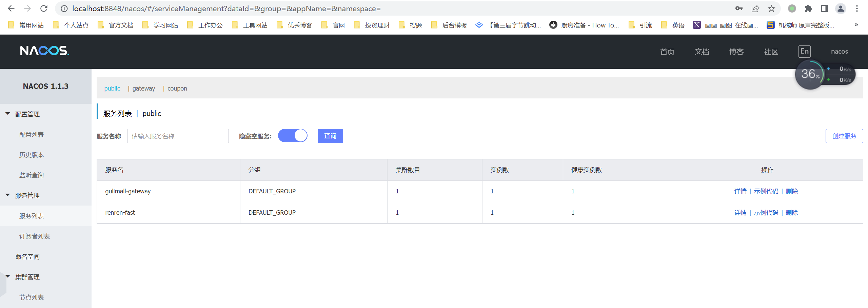Open the 工作办公 bookmark folder
Image resolution: width=868 pixels, height=308 pixels.
(205, 25)
